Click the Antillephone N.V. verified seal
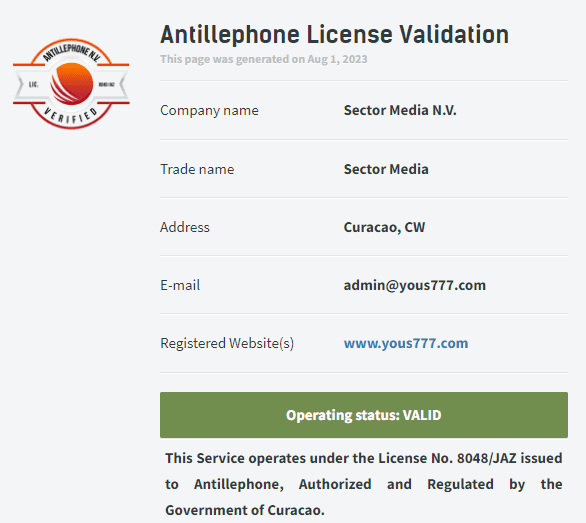The height and width of the screenshot is (523, 586). click(x=71, y=84)
